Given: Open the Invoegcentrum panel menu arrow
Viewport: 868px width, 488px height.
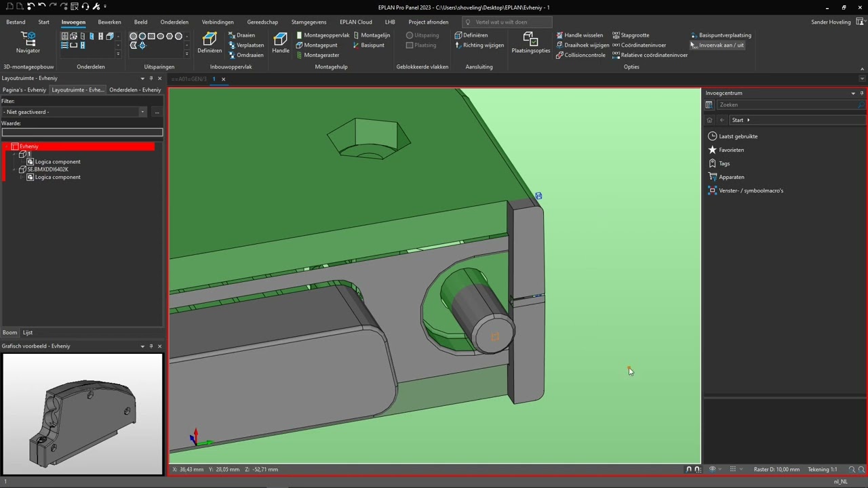Looking at the screenshot, I should click(x=853, y=94).
